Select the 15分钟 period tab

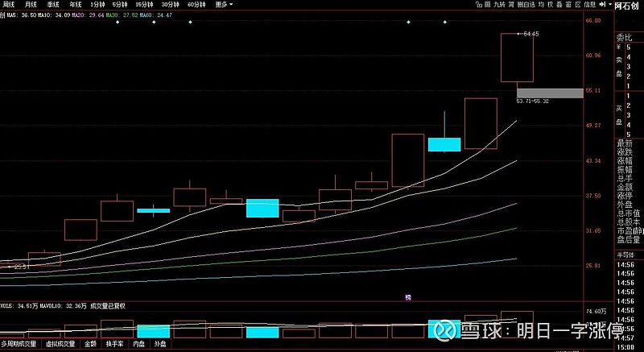pyautogui.click(x=145, y=5)
